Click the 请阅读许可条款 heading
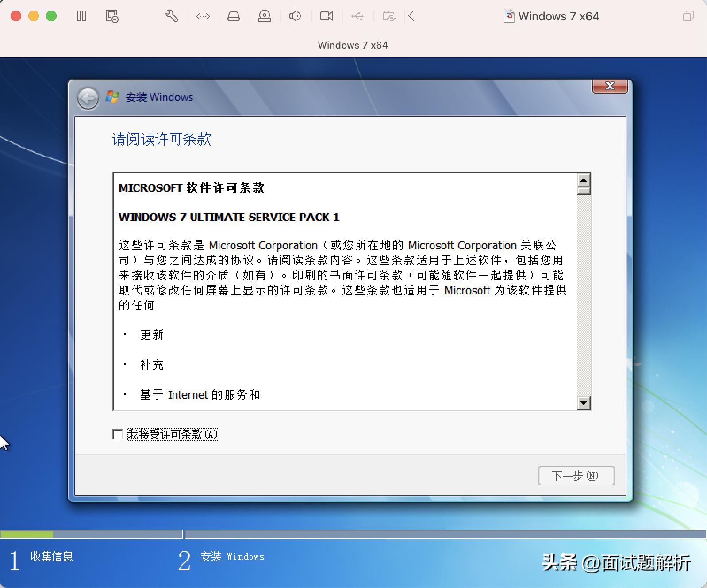The height and width of the screenshot is (588, 707). (x=161, y=139)
